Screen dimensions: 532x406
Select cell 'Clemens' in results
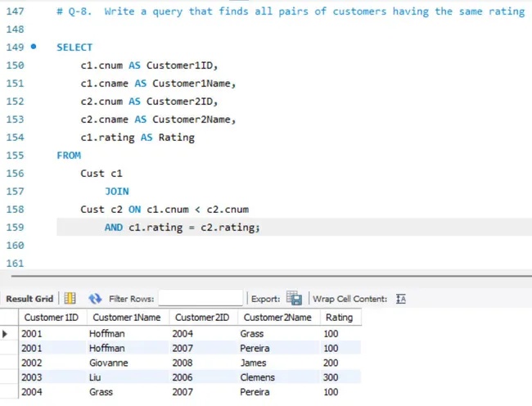pos(257,377)
